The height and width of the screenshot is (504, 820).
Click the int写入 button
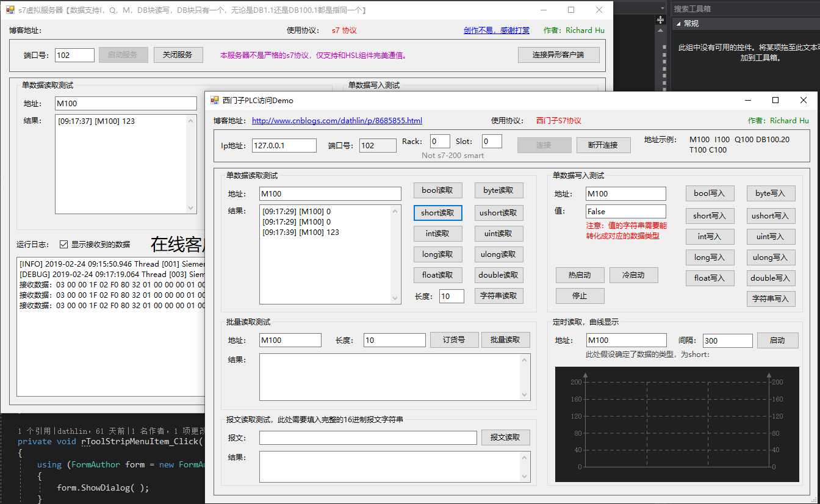(710, 237)
